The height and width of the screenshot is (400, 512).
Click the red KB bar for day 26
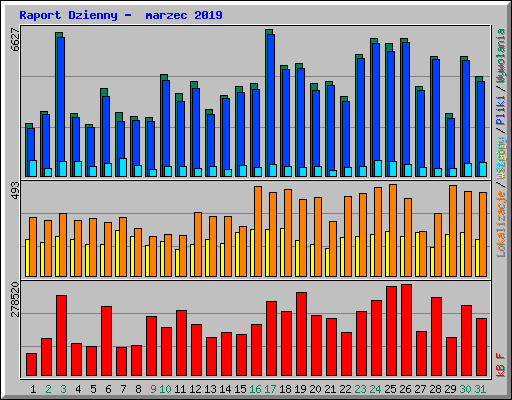(x=406, y=330)
